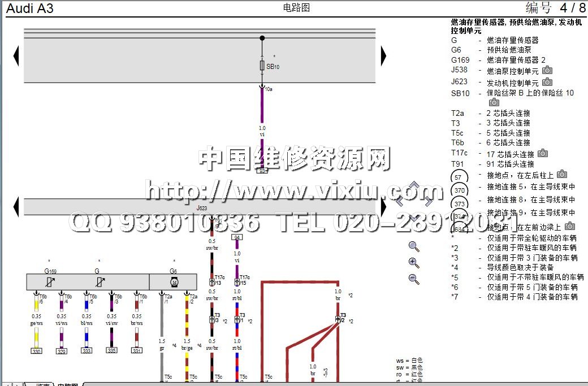Open the camera photo below the SB10 fuse entry
The image size is (588, 386).
(x=494, y=102)
